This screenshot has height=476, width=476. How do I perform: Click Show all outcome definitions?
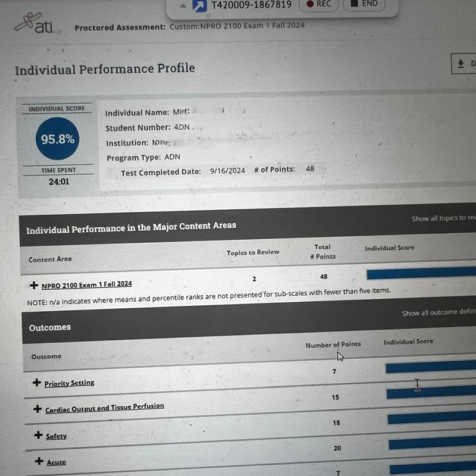tap(438, 313)
